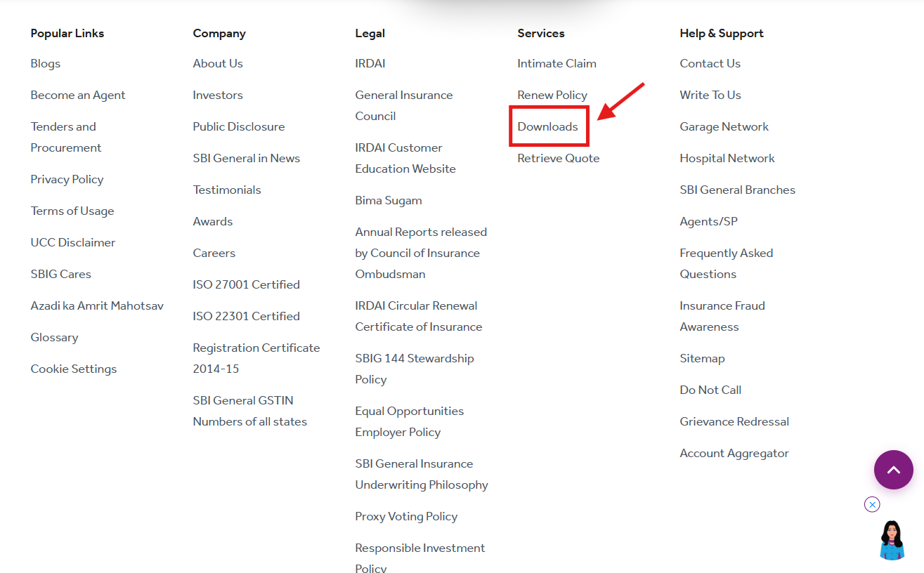The height and width of the screenshot is (573, 924).
Task: Click the Services column heading
Action: pyautogui.click(x=541, y=33)
